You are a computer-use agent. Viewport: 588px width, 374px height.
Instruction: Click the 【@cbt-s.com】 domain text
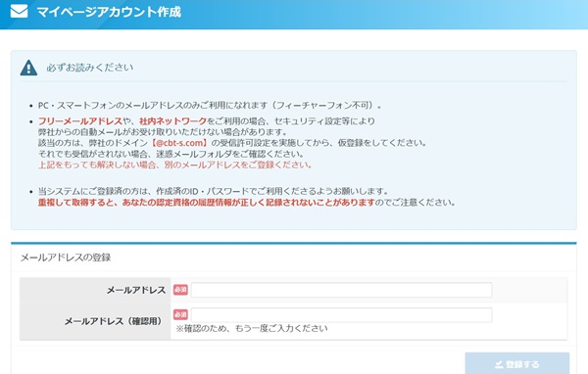(179, 143)
